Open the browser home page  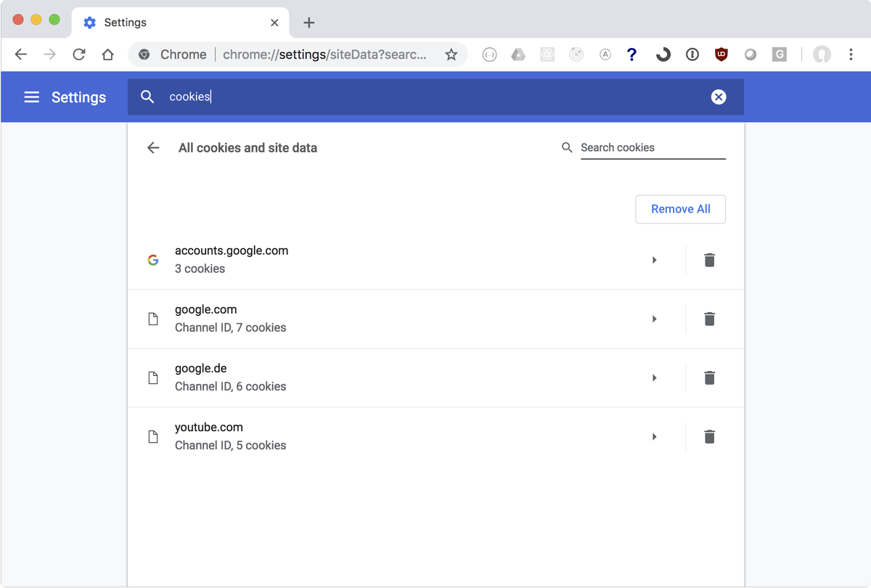(x=108, y=54)
